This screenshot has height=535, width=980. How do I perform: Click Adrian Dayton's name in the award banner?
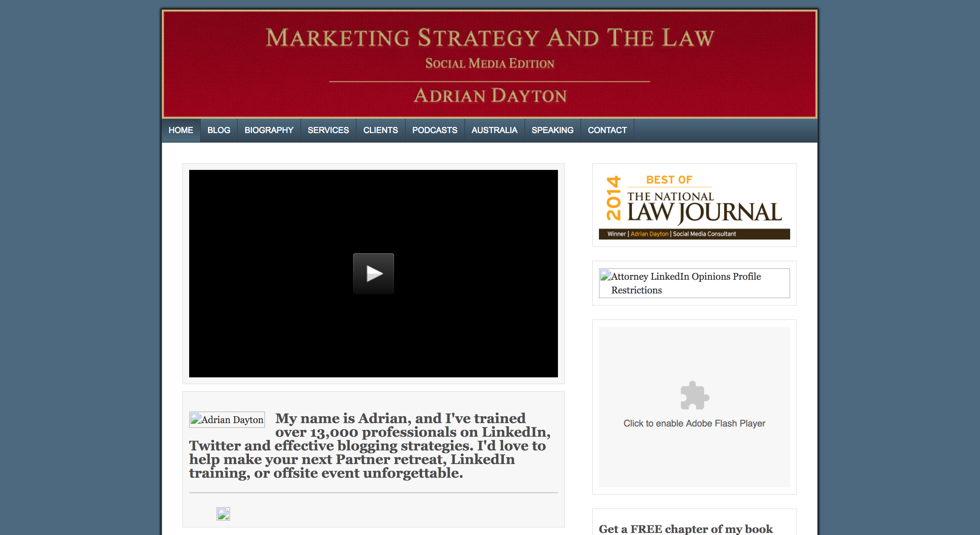(x=649, y=234)
